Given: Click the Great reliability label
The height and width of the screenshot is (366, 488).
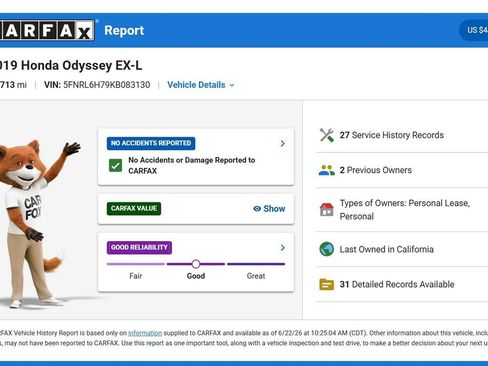Looking at the screenshot, I should [256, 276].
